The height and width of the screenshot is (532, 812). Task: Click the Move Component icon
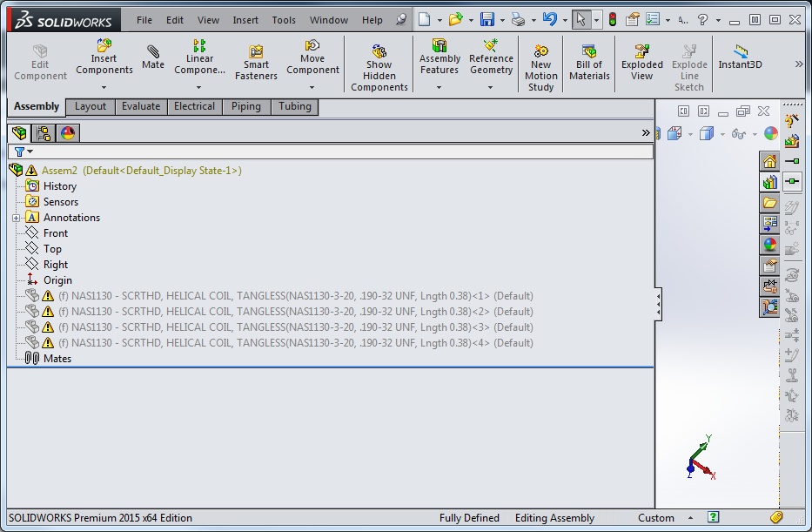coord(312,45)
